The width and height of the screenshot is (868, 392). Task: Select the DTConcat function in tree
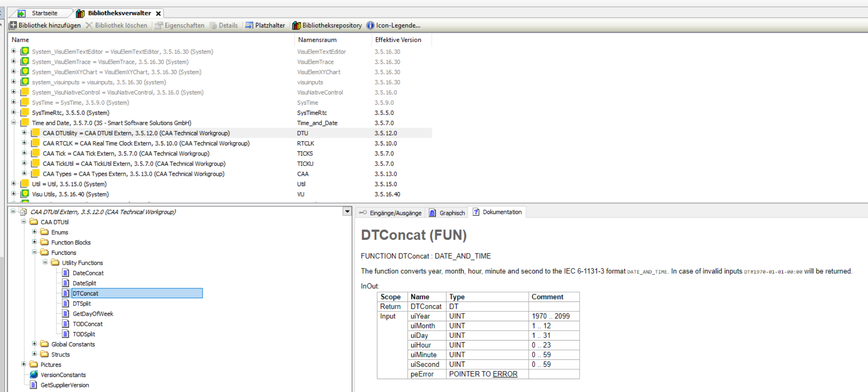coord(137,293)
